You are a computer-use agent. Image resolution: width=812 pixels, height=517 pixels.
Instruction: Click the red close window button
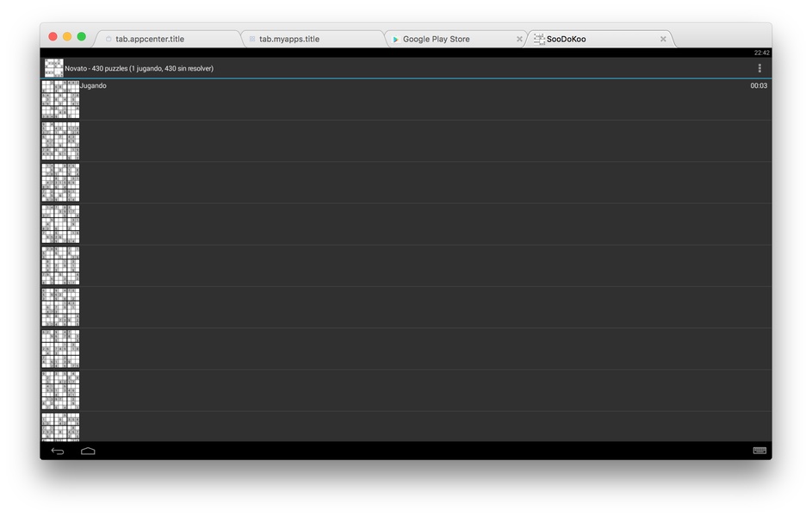53,36
